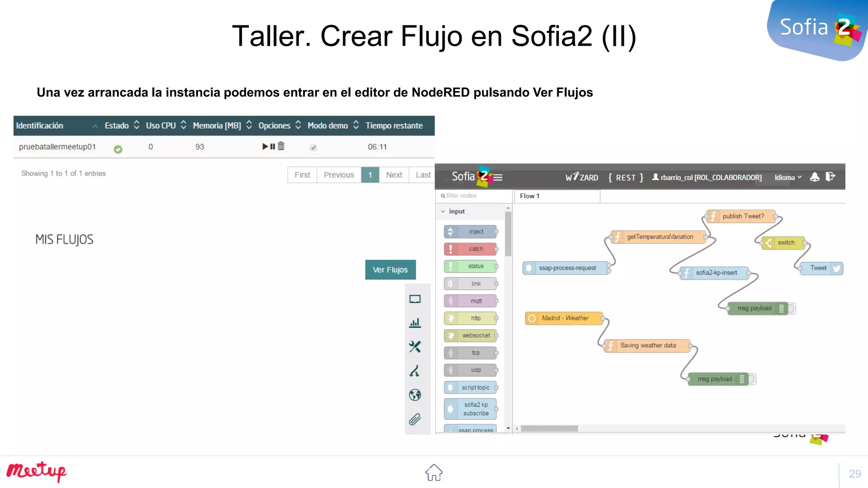Open the Idioma dropdown
The image size is (868, 488).
point(788,177)
